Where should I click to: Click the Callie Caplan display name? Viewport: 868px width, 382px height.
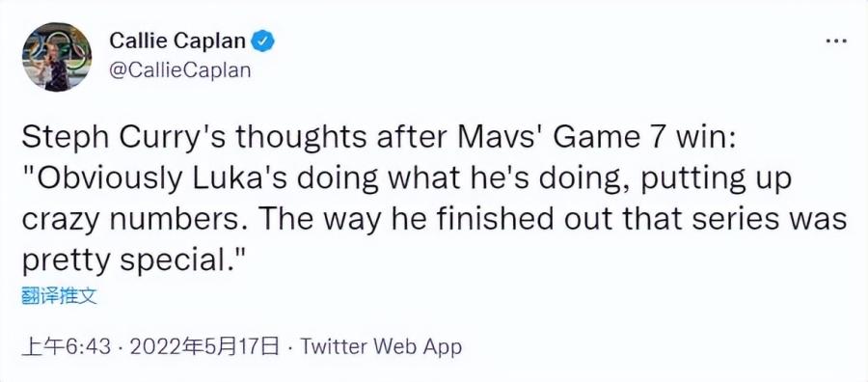[x=177, y=41]
